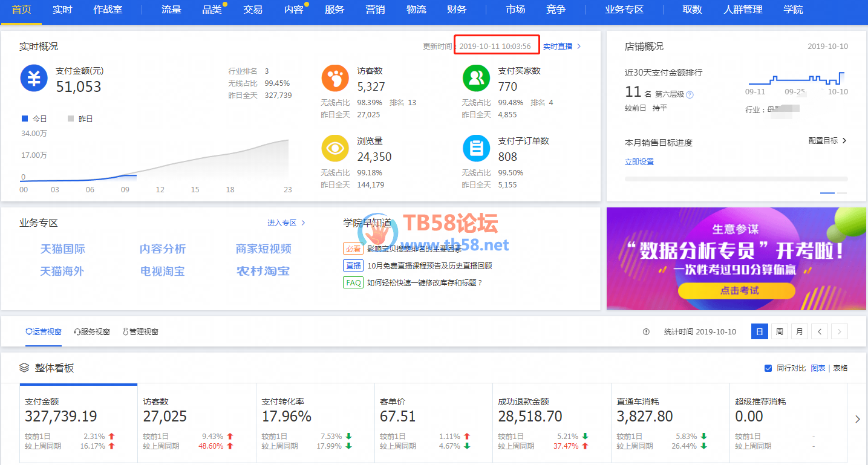Viewport: 868px width, 465px height.
Task: Open the 交易 navigation tab
Action: click(253, 10)
